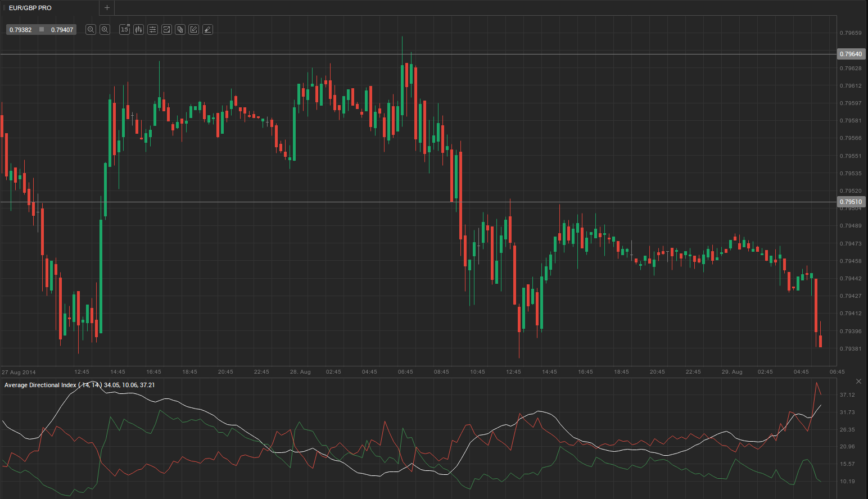Click the expand chart icon
Image resolution: width=868 pixels, height=499 pixels.
(166, 29)
